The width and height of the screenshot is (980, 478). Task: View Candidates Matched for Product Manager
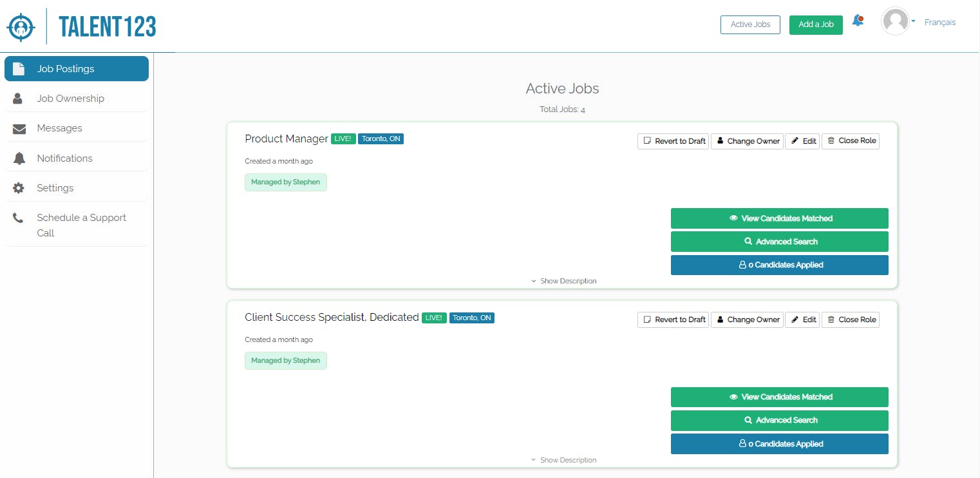tap(779, 218)
